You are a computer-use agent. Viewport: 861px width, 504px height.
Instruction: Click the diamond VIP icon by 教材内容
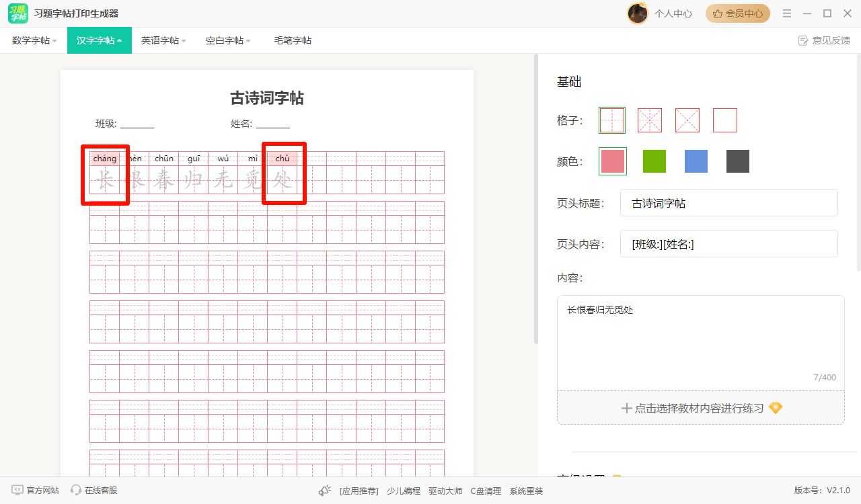pyautogui.click(x=776, y=408)
